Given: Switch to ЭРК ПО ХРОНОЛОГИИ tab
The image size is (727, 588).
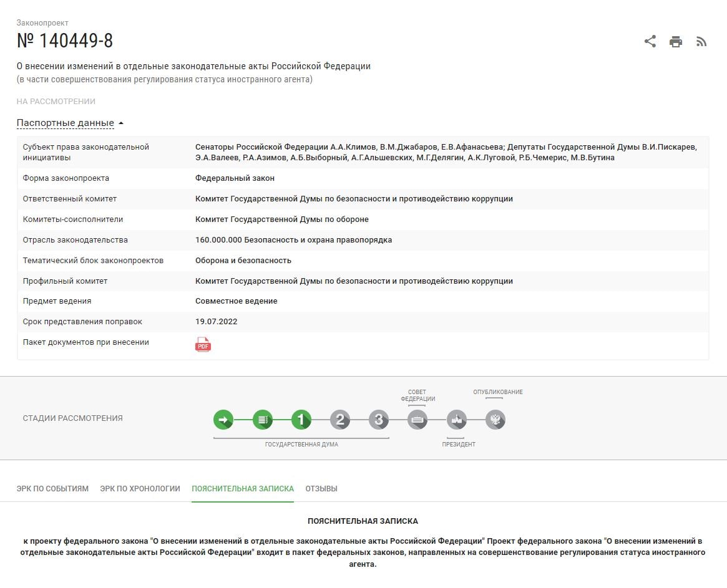Looking at the screenshot, I should 140,489.
